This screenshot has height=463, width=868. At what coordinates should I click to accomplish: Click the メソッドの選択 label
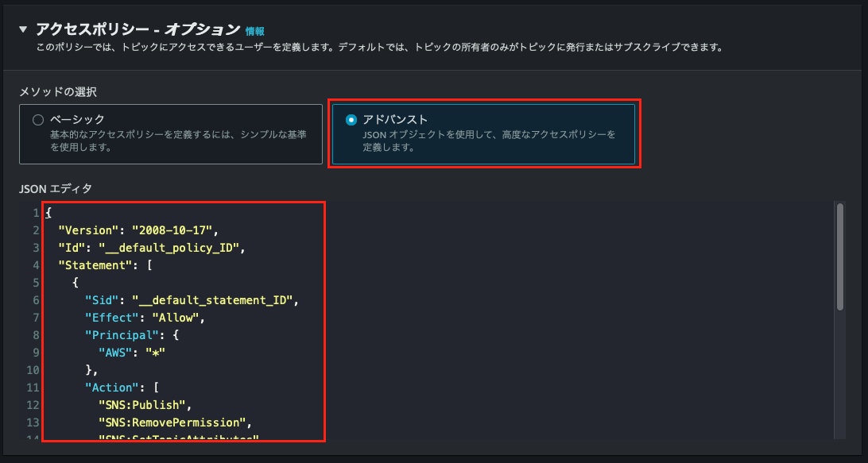pyautogui.click(x=57, y=92)
